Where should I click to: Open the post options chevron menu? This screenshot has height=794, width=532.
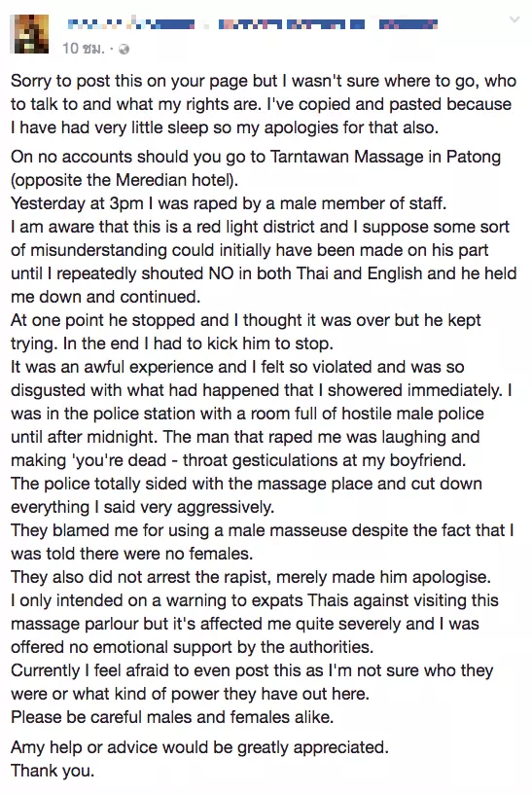(x=514, y=20)
